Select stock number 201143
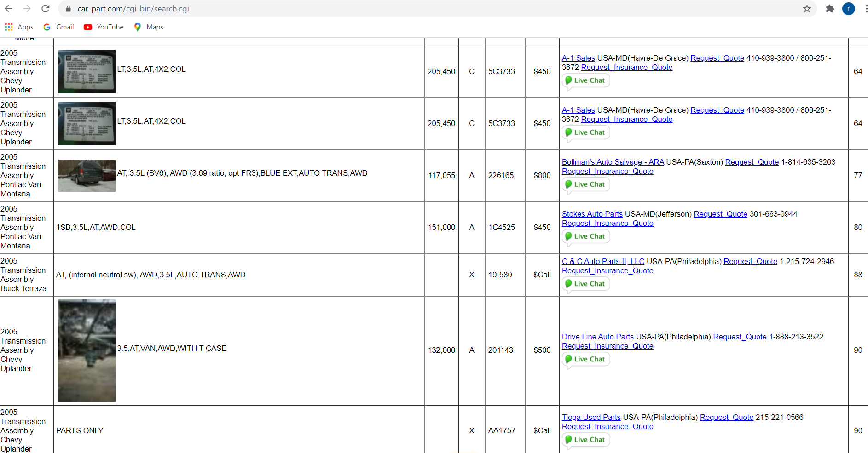 [x=501, y=350]
